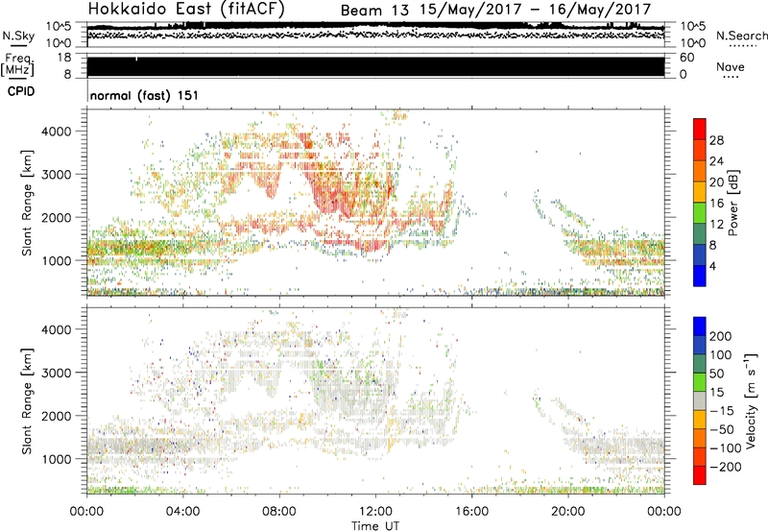Image resolution: width=768 pixels, height=532 pixels.
Task: Click the 'Beam 13' label in the header
Action: [374, 11]
